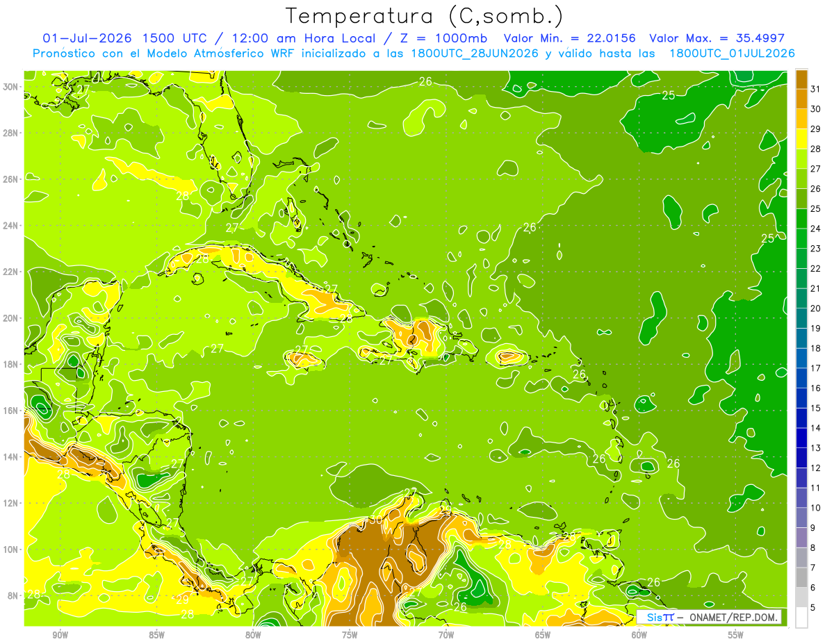The width and height of the screenshot is (834, 644).
Task: Click the colorbar scale label 31
Action: point(815,89)
